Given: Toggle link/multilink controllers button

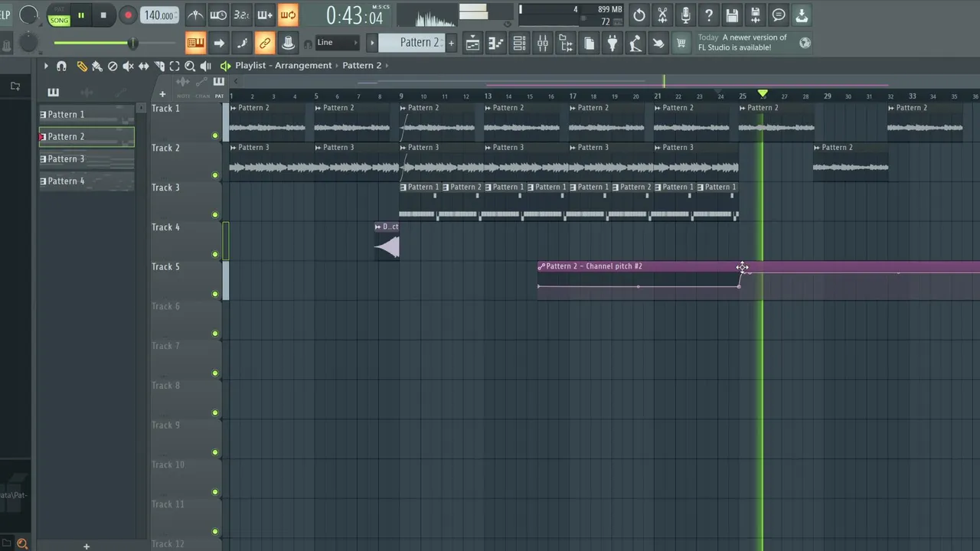Looking at the screenshot, I should pyautogui.click(x=265, y=43).
